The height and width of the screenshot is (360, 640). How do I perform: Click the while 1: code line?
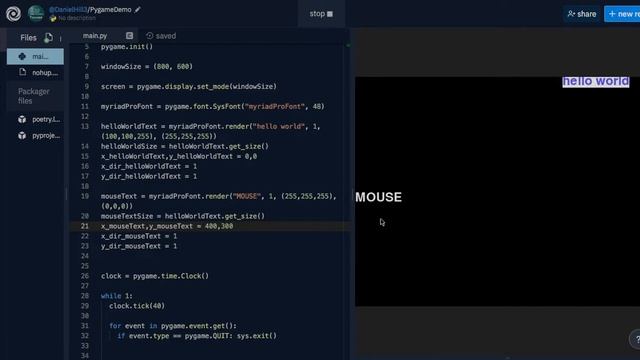[x=117, y=296]
